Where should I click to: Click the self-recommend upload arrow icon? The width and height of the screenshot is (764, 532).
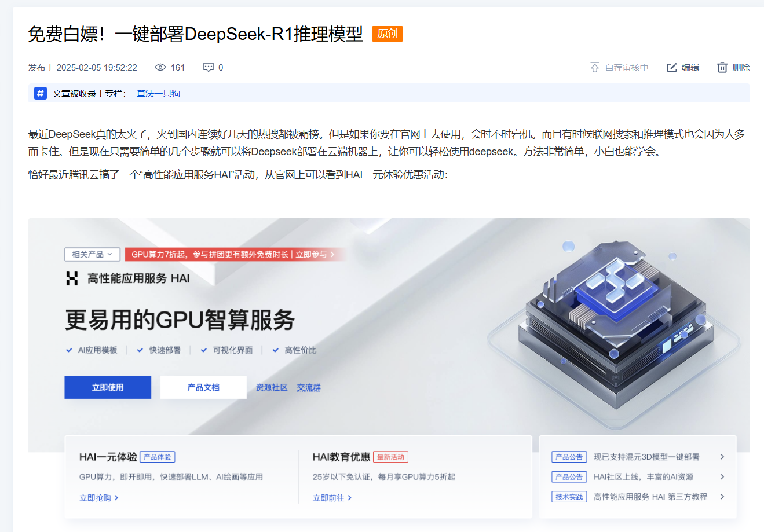coord(595,68)
